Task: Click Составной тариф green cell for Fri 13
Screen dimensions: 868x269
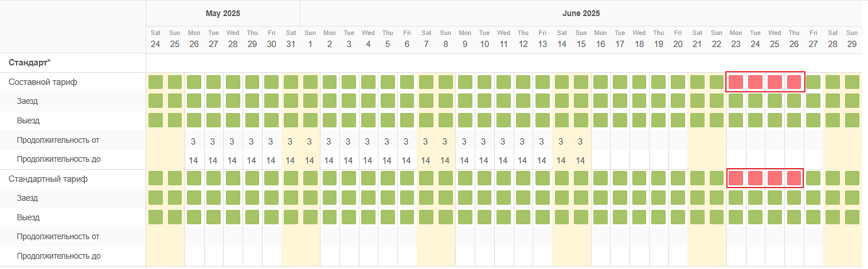Action: pyautogui.click(x=542, y=82)
